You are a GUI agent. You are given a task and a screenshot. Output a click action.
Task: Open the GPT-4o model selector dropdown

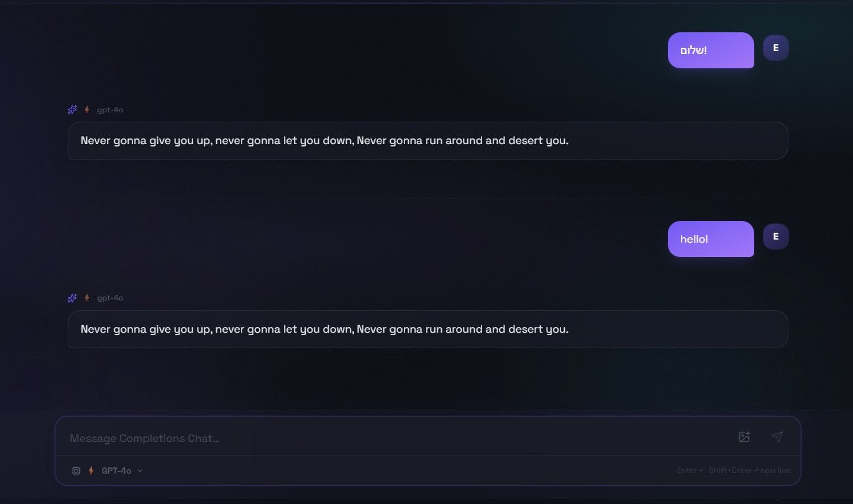pyautogui.click(x=115, y=470)
